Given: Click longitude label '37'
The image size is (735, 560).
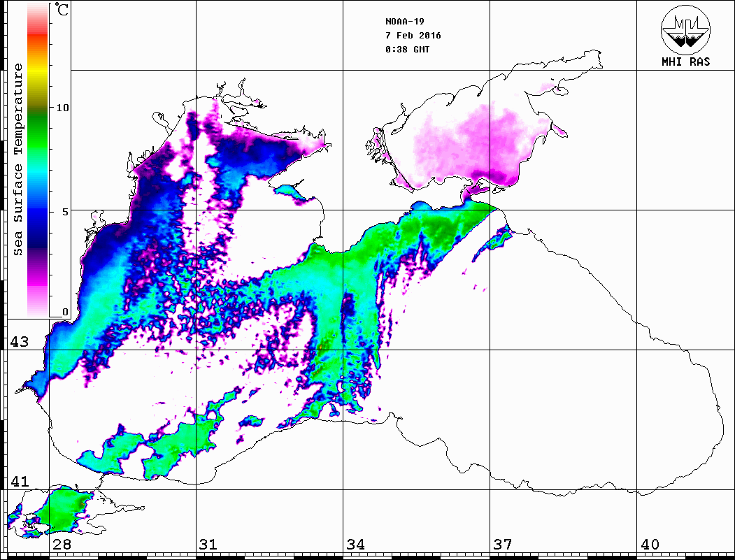Looking at the screenshot, I should click(503, 545).
